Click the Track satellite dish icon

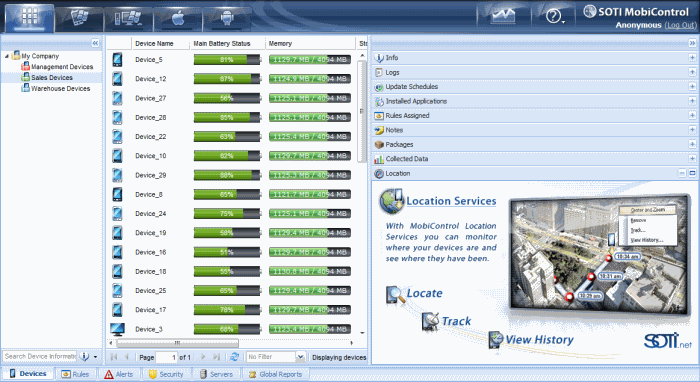[x=430, y=321]
